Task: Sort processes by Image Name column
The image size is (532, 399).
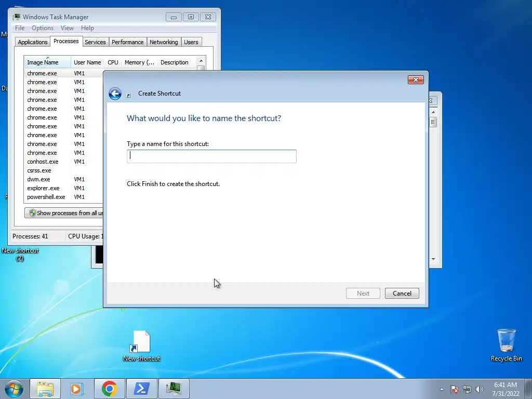Action: (x=47, y=62)
